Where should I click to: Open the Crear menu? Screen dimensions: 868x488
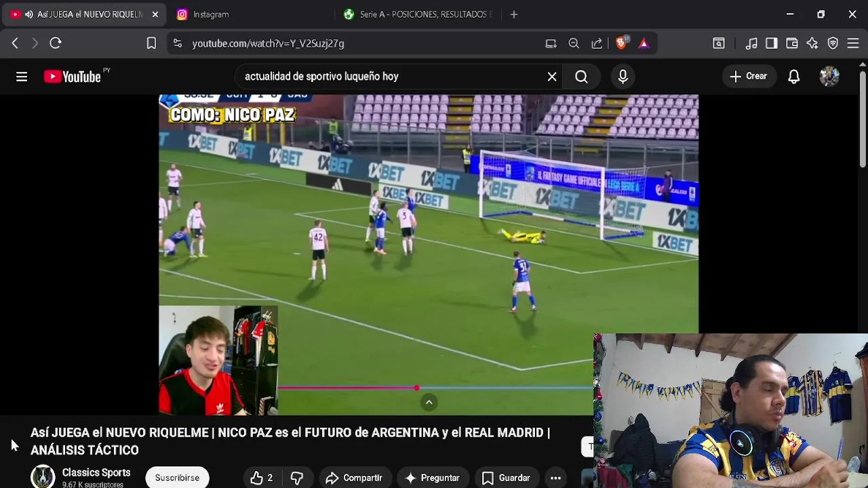(749, 77)
